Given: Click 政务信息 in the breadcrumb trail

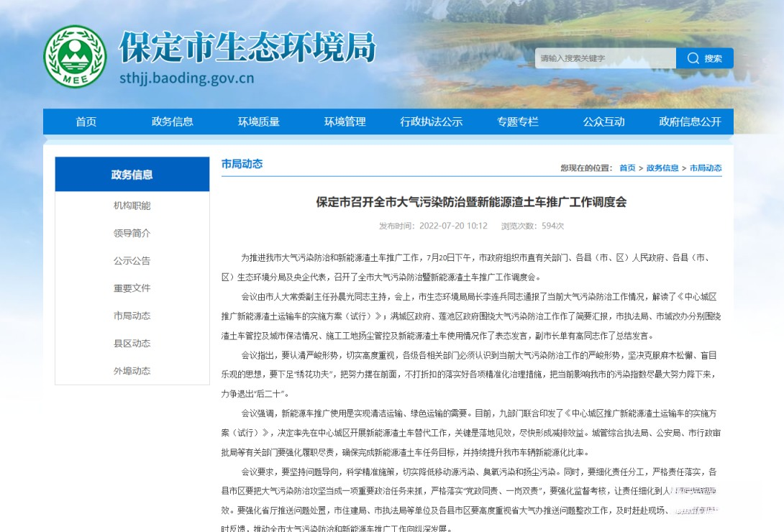Looking at the screenshot, I should point(662,168).
